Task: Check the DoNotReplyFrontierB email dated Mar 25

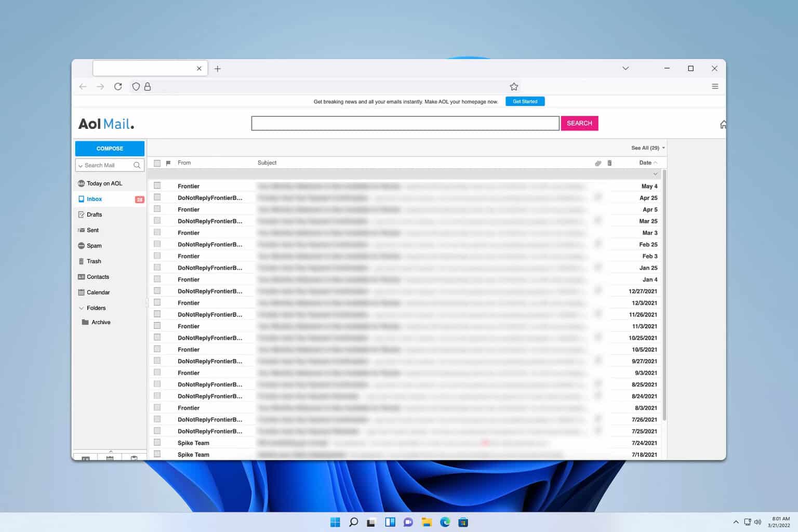Action: point(157,221)
